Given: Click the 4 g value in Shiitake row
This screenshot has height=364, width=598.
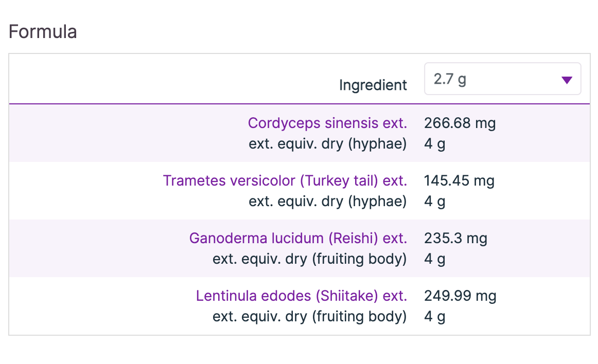Looking at the screenshot, I should click(x=434, y=316).
